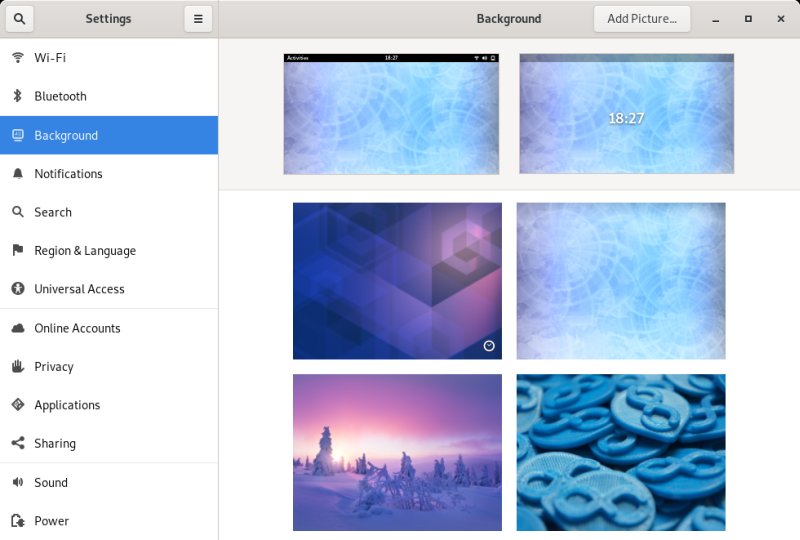The width and height of the screenshot is (800, 540).
Task: Pick the blue tokens wallpaper
Action: coord(620,452)
